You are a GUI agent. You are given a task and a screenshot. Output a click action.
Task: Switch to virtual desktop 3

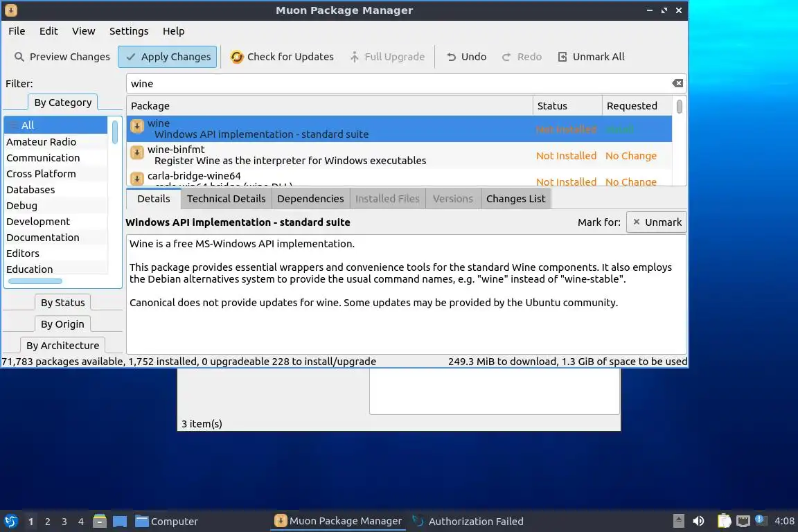click(64, 522)
